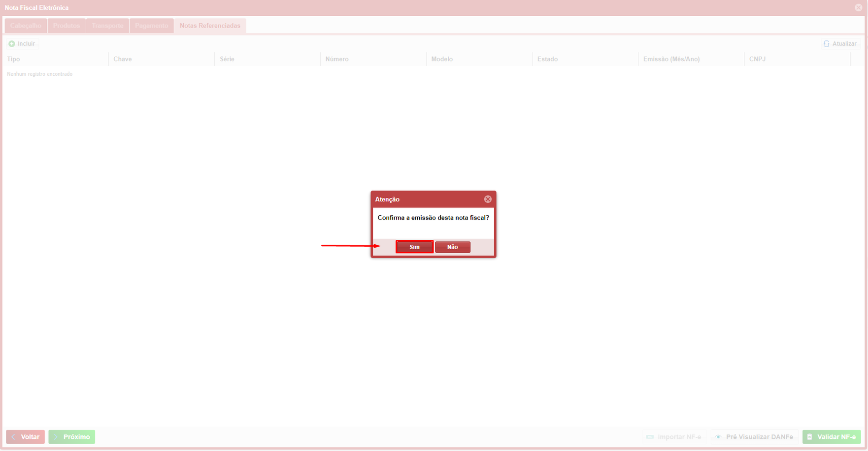868x451 pixels.
Task: Close the Atenção dialog with X icon
Action: point(488,199)
